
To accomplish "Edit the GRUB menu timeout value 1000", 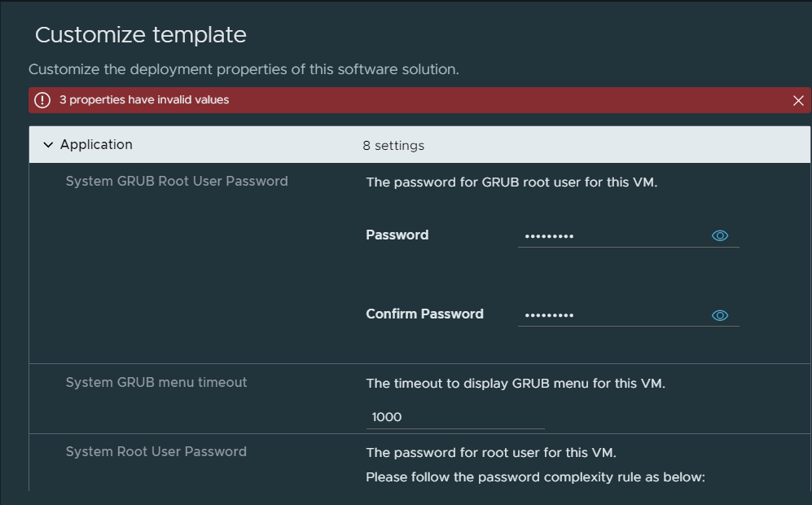I will [x=455, y=417].
